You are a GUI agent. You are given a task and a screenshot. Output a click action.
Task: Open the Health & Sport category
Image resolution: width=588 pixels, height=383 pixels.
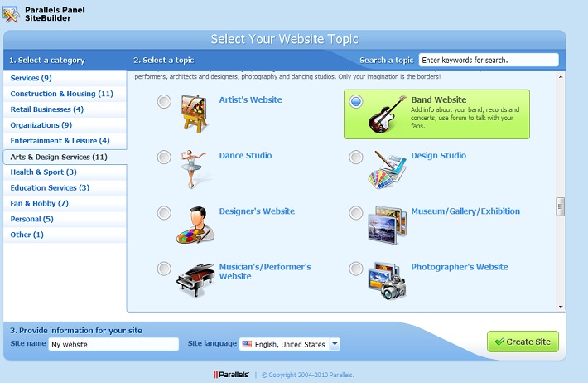43,172
